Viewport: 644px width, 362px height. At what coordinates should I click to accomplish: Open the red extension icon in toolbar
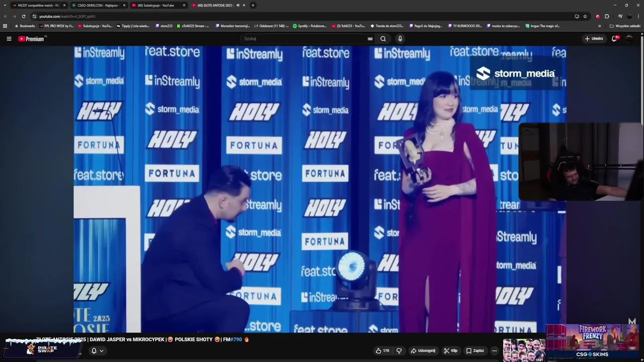(x=598, y=16)
